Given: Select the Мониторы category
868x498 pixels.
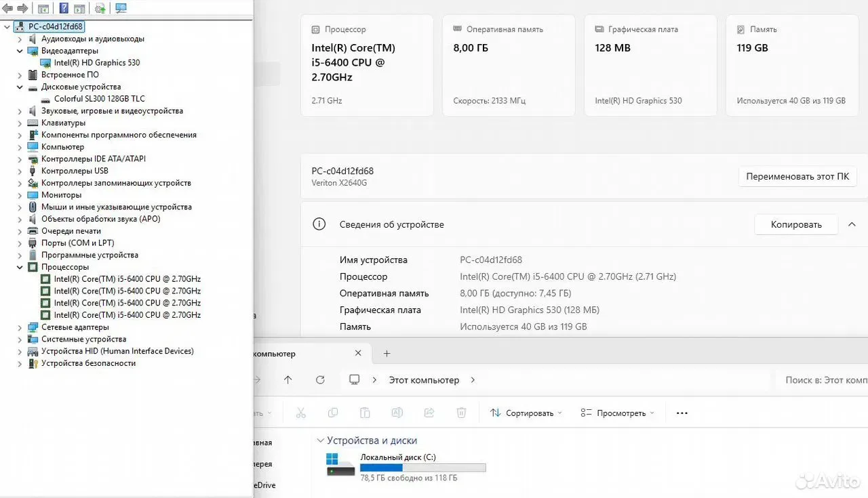Looking at the screenshot, I should point(61,195).
